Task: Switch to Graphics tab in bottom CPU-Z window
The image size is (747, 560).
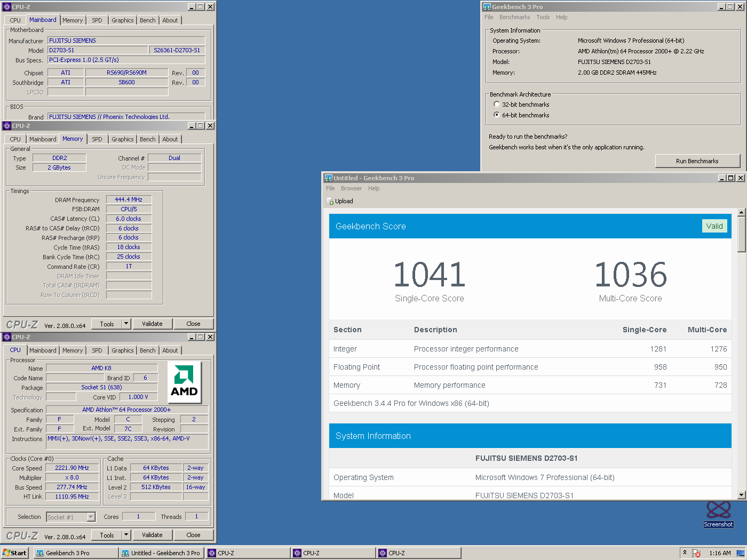Action: (123, 350)
